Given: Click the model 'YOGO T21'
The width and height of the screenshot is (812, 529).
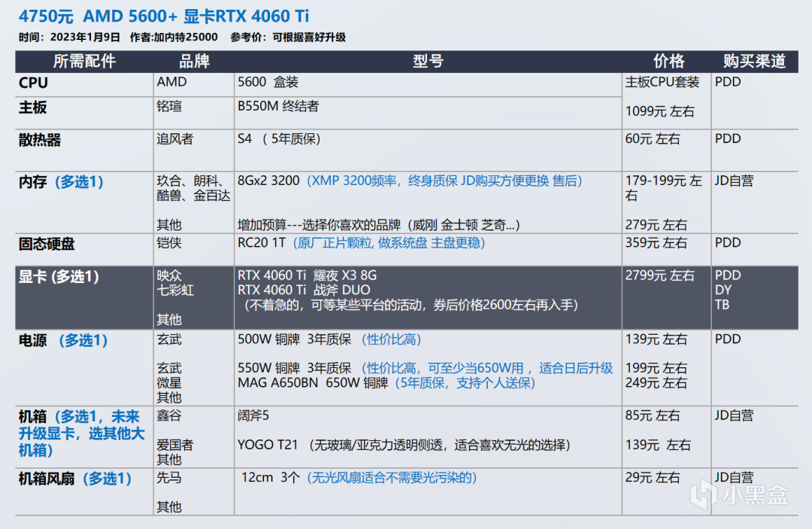Looking at the screenshot, I should point(268,445).
